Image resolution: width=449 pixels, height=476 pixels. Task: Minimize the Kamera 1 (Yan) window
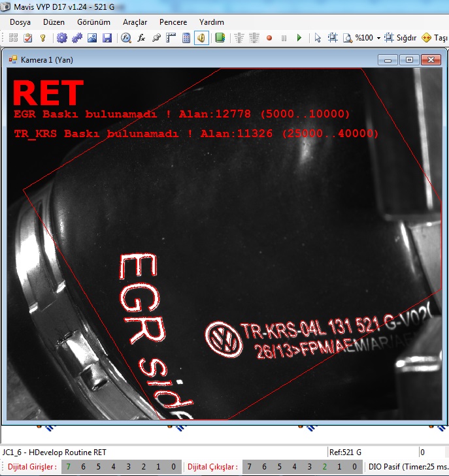[388, 60]
